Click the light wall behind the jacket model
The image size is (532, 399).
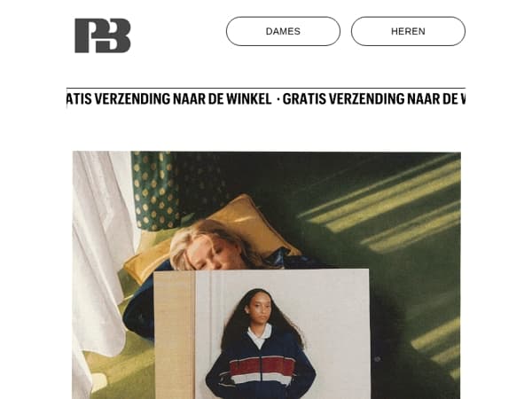click(x=332, y=305)
